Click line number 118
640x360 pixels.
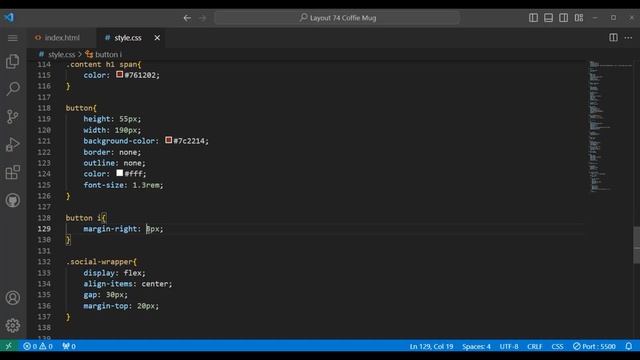pyautogui.click(x=44, y=108)
